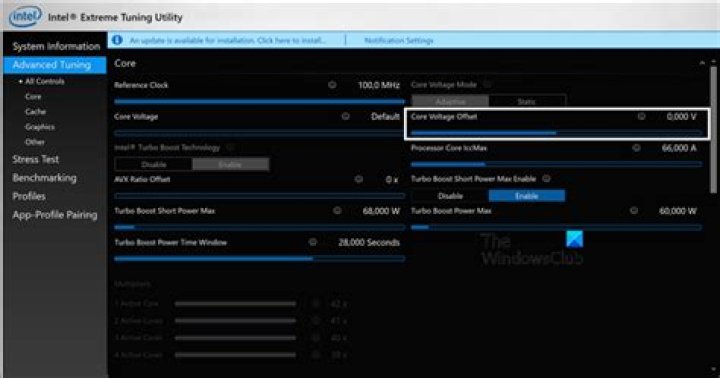This screenshot has width=720, height=378.
Task: Open System Information section
Action: [x=56, y=46]
